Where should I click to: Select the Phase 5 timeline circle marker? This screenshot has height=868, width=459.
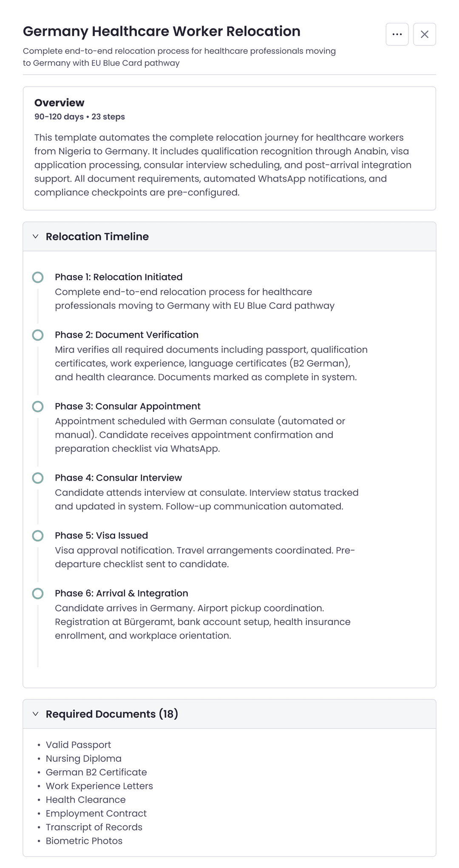[38, 535]
